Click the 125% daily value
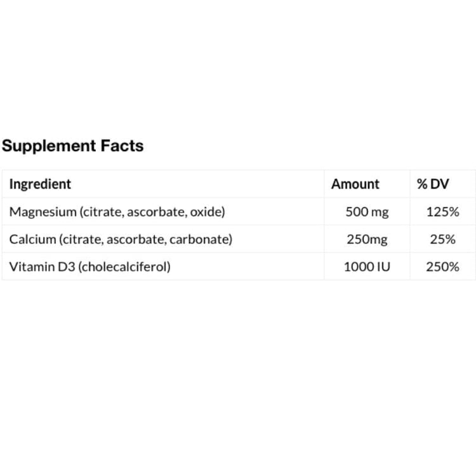The image size is (476, 476). (x=442, y=212)
